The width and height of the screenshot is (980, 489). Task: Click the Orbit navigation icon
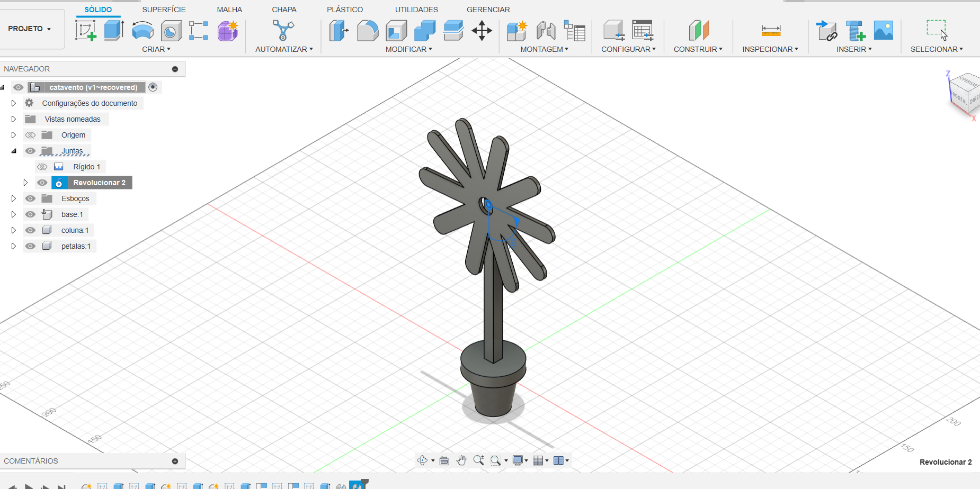422,460
